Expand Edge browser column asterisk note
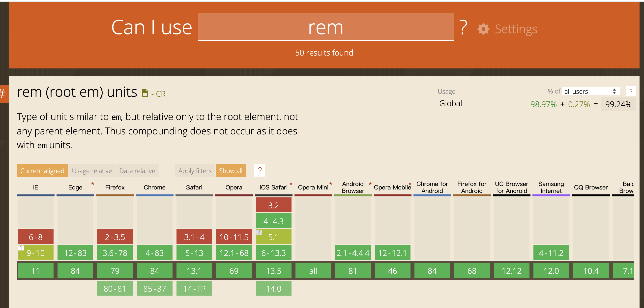The image size is (644, 308). (92, 184)
